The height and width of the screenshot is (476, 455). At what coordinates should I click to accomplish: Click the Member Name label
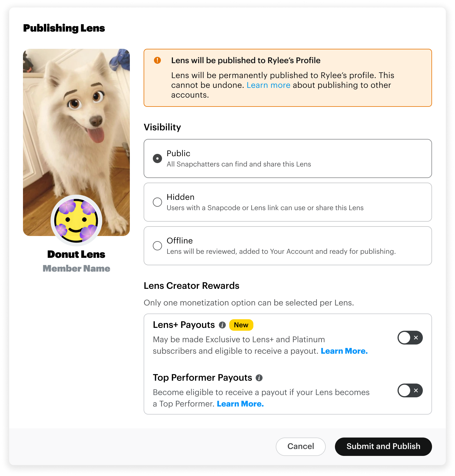76,268
